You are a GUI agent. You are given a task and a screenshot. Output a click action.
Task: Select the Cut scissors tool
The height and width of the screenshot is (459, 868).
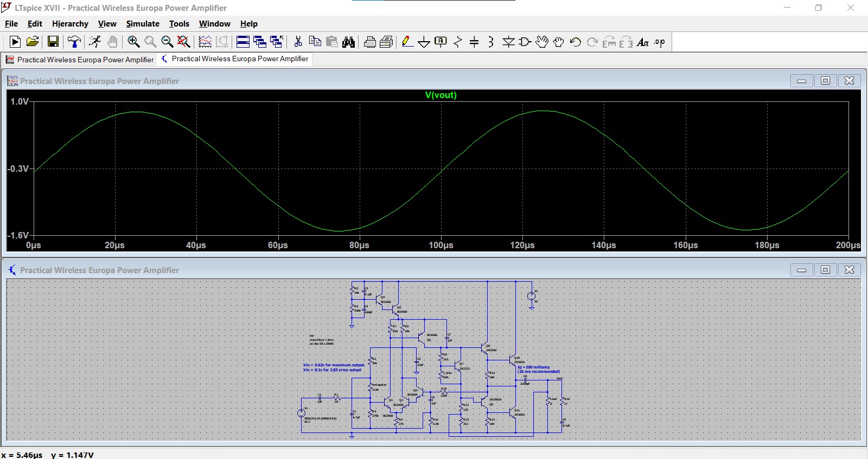[298, 42]
